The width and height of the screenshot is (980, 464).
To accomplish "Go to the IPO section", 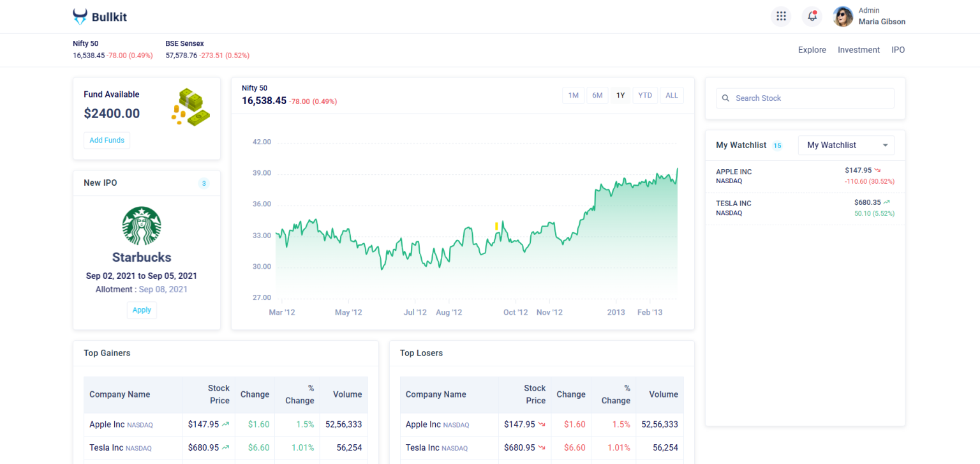I will pyautogui.click(x=898, y=50).
